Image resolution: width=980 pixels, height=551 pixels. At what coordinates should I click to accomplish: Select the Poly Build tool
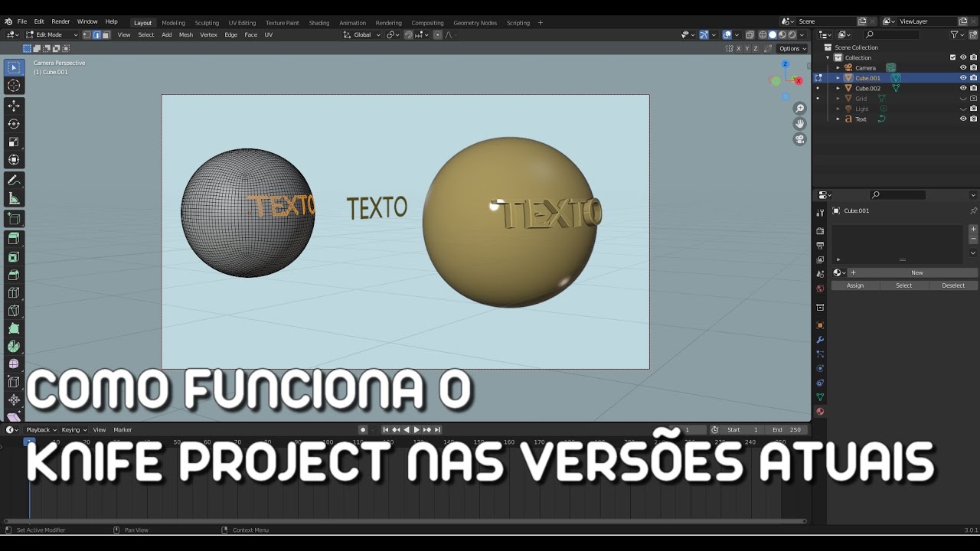click(14, 328)
